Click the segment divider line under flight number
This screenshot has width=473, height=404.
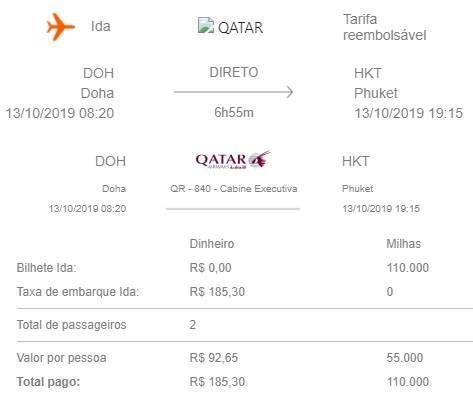coord(233,209)
